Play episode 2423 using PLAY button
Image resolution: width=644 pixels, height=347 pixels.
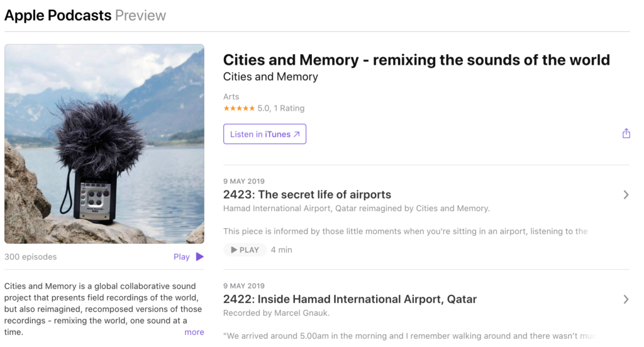pyautogui.click(x=245, y=250)
